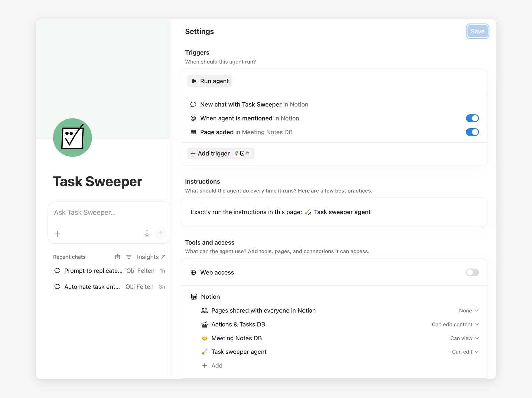Click the microphone voice input icon
Viewport: 532px width, 398px height.
147,234
